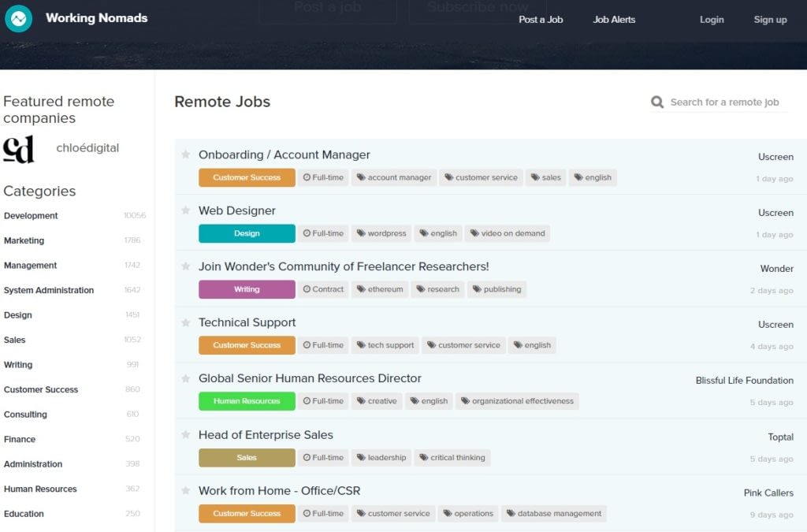Filter by the video on demand tag
Image resolution: width=807 pixels, height=532 pixels.
click(x=508, y=233)
